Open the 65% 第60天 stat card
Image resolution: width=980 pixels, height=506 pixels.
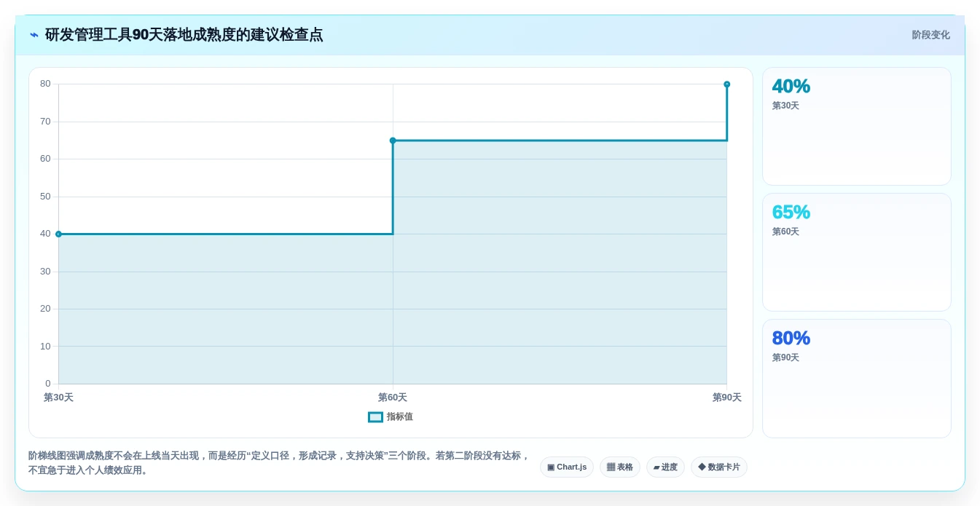point(856,252)
